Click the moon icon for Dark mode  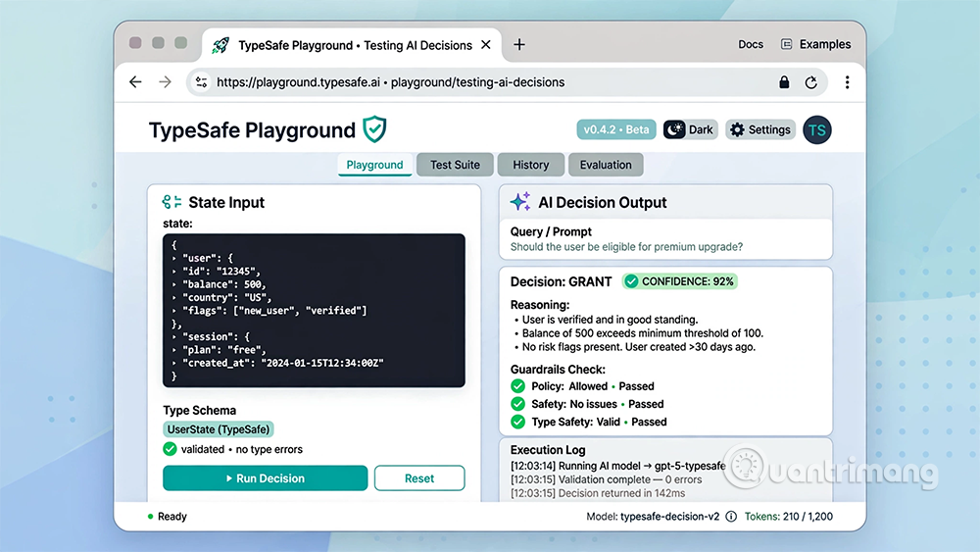[674, 129]
